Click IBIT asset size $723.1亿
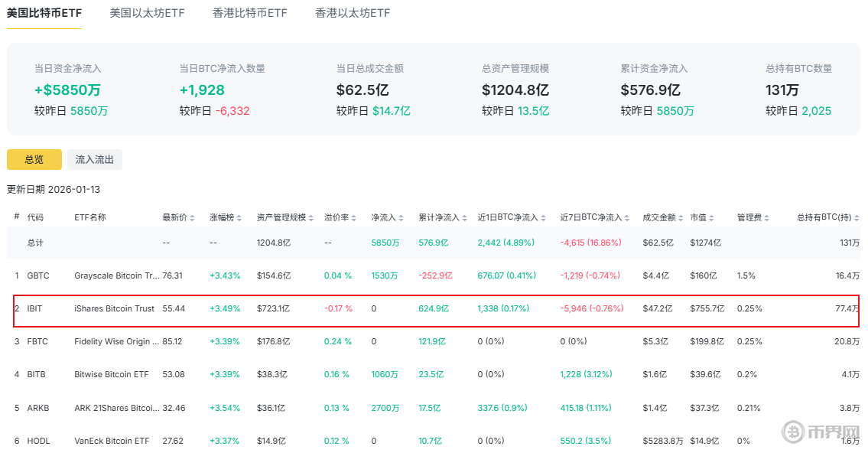This screenshot has width=868, height=453. [x=273, y=308]
